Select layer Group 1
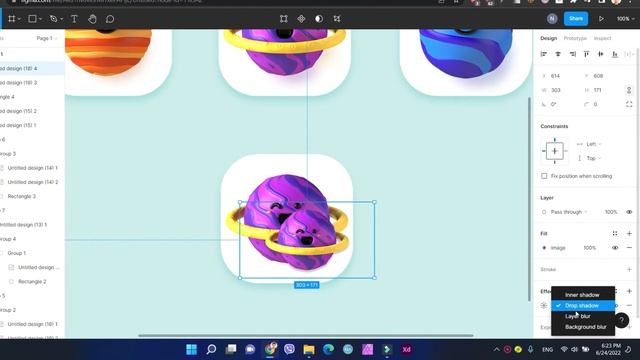Viewport: 640px width, 360px height. [x=17, y=253]
